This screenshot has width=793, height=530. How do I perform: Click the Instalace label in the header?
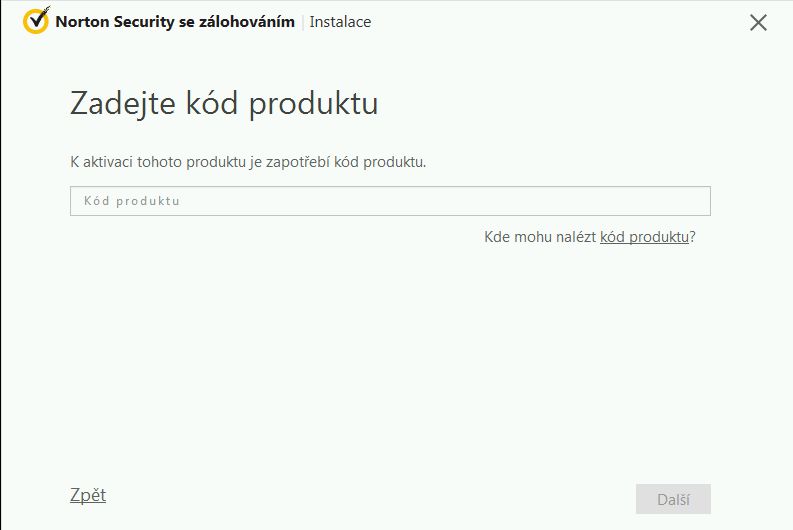pos(340,22)
